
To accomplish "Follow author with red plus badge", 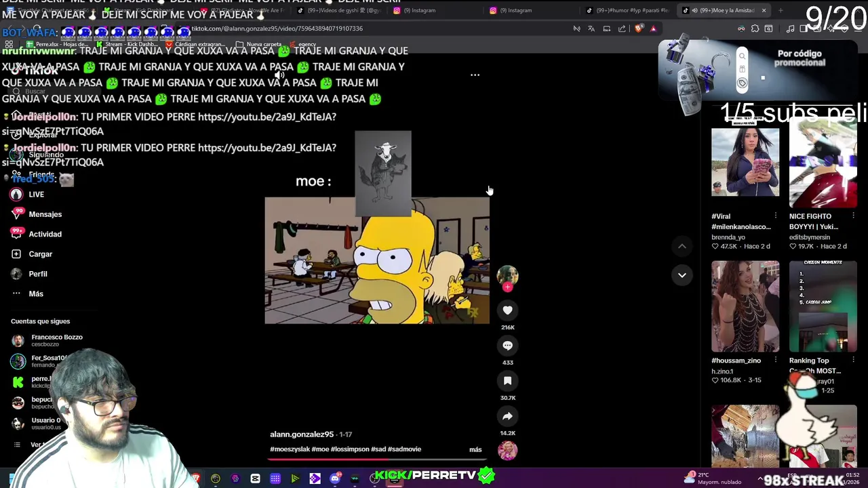I will pos(507,287).
